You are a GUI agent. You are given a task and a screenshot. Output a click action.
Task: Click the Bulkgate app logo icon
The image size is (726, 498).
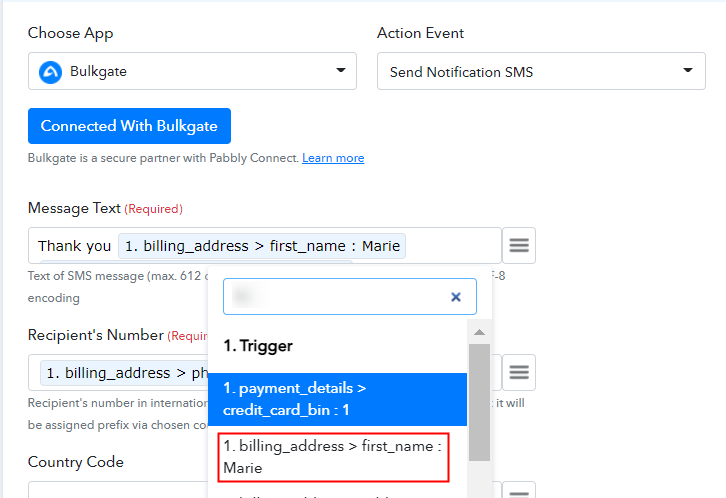(50, 72)
